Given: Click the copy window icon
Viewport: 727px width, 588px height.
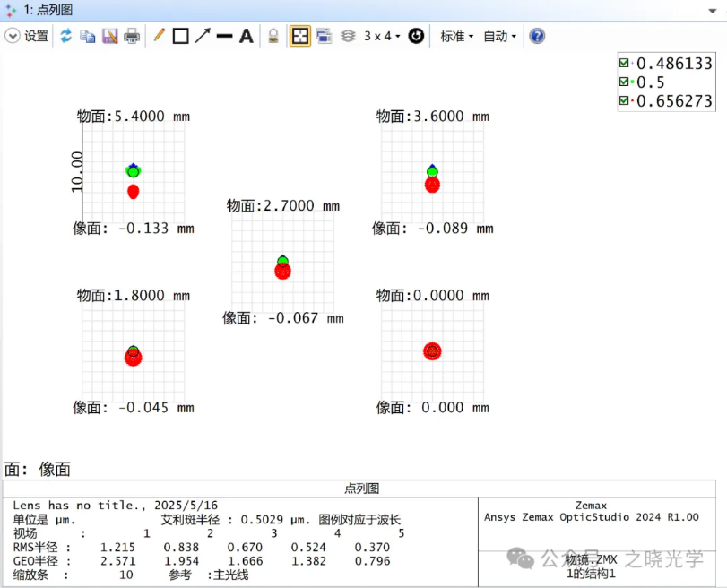Looking at the screenshot, I should click(87, 36).
